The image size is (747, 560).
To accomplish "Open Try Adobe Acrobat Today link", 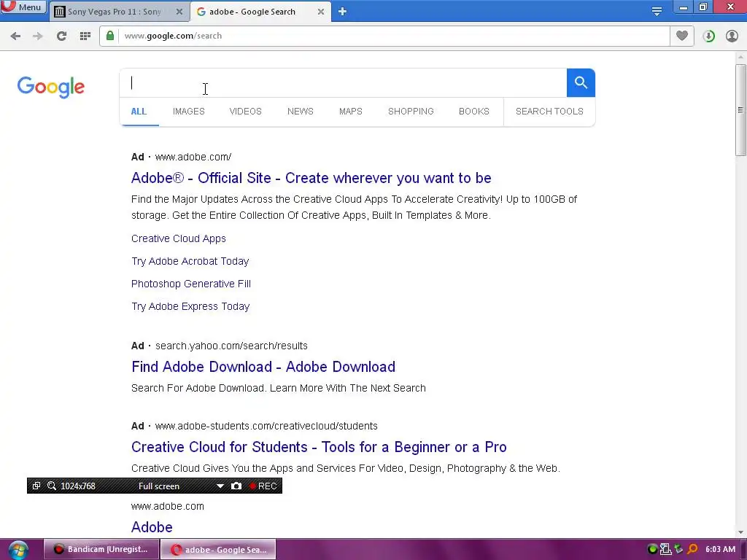I will coord(190,261).
